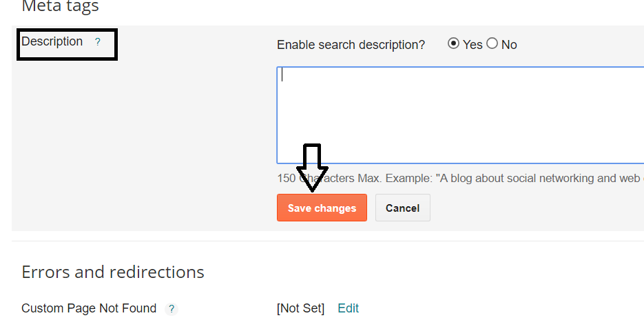Click the black downward arrow annotation
The width and height of the screenshot is (644, 329).
coord(312,167)
